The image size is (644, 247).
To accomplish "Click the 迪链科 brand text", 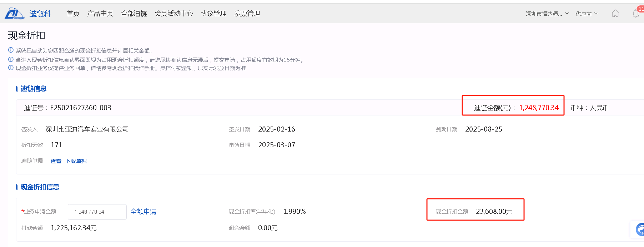I will point(40,14).
